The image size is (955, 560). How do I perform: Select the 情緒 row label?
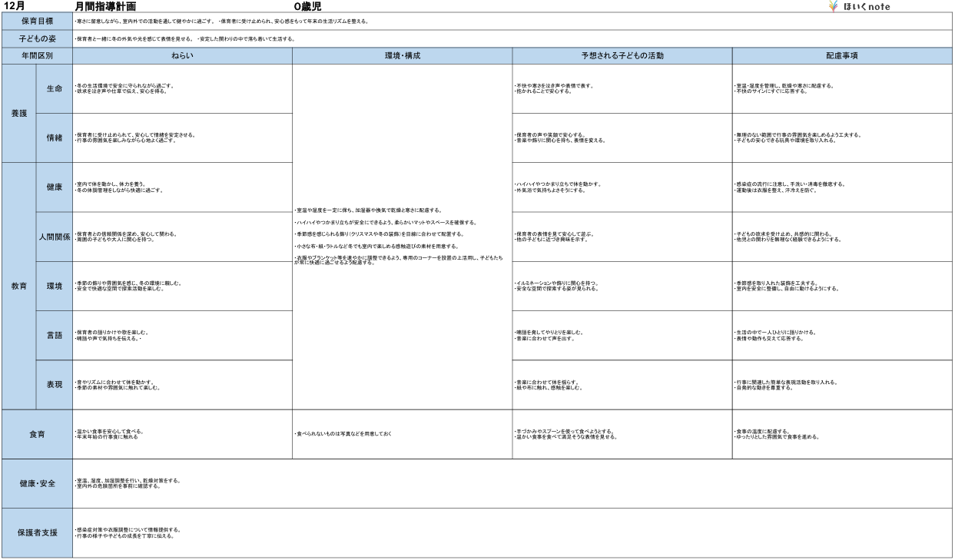tap(55, 138)
